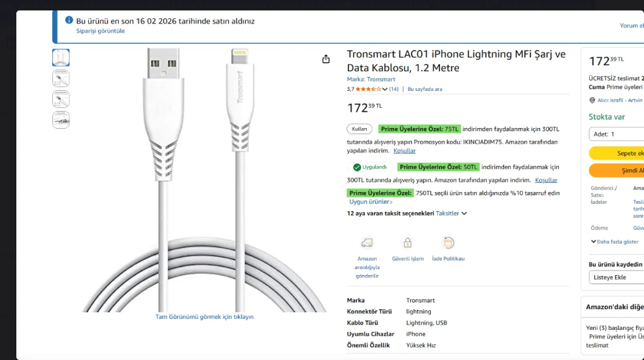Click the star rating icons
Screen dimensions: 644x360
pyautogui.click(x=368, y=89)
